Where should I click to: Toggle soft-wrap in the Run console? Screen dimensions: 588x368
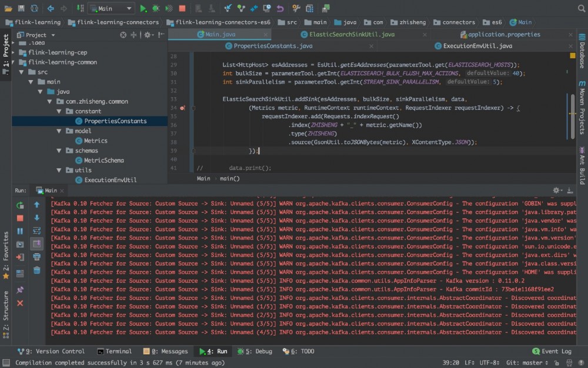click(x=36, y=231)
